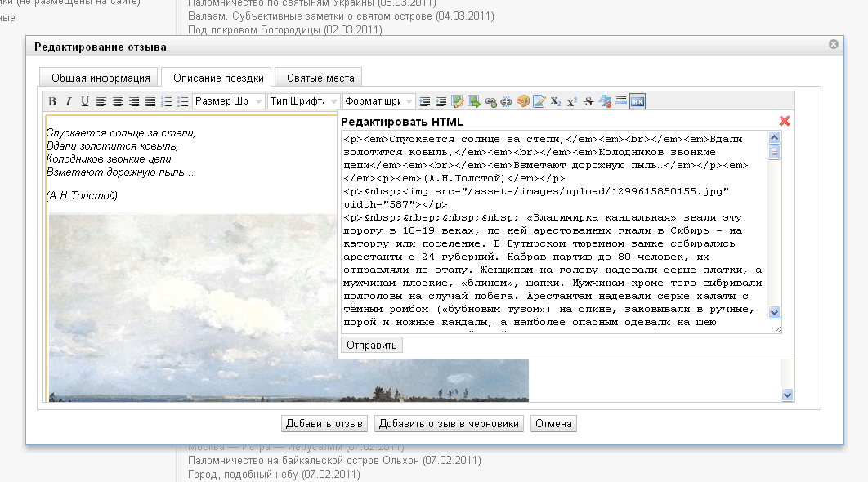This screenshot has height=482, width=868.
Task: Open the Святые места tab
Action: (320, 78)
